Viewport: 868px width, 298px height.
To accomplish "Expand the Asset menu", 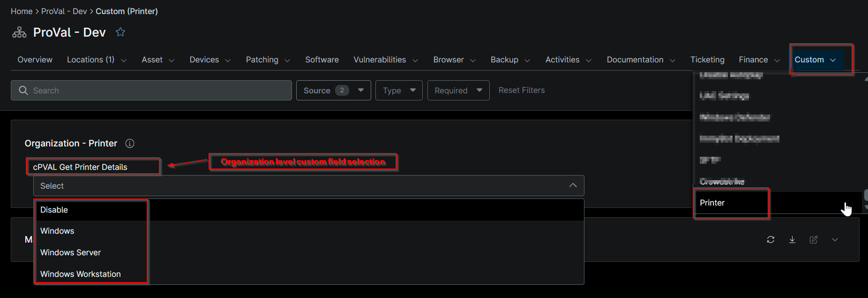I will click(158, 60).
